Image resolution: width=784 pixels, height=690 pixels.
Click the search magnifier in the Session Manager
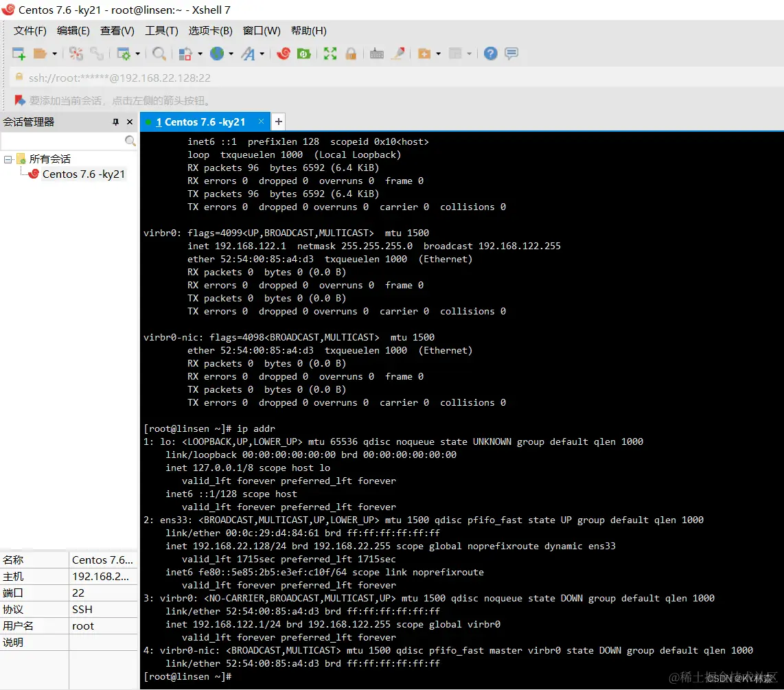130,141
